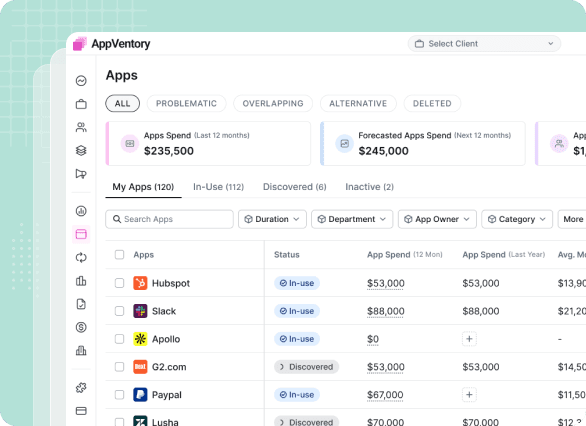Click Paypal's $67,000 12-month spend value
The image size is (586, 426).
[x=385, y=395]
